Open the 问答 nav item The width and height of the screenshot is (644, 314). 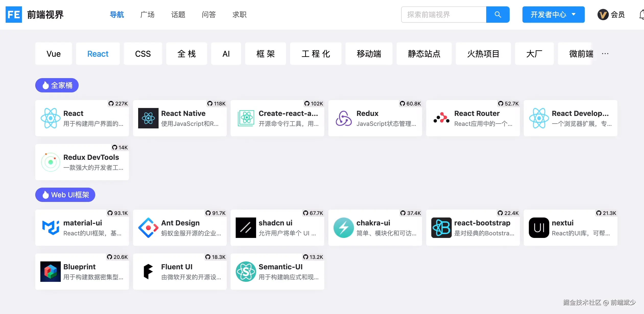pos(209,15)
